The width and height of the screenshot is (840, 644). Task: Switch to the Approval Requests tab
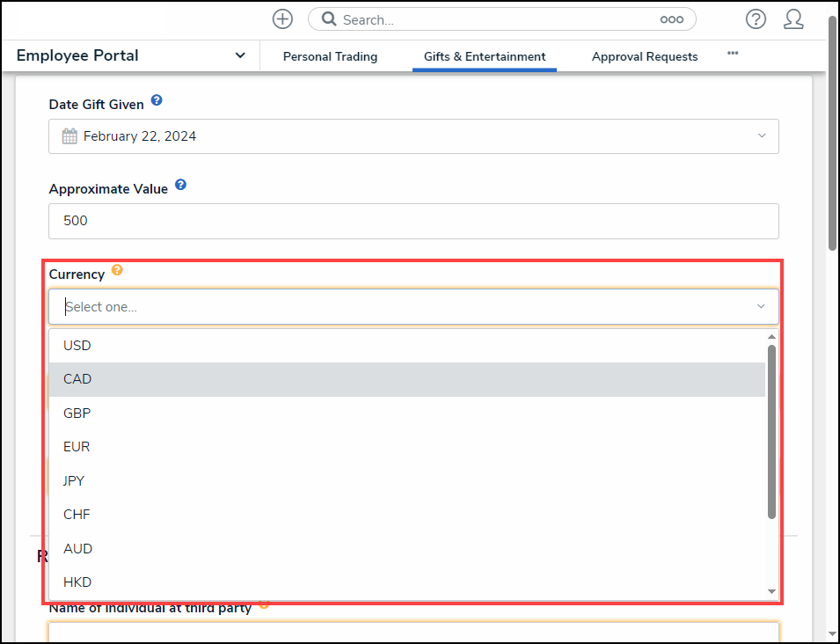point(645,56)
